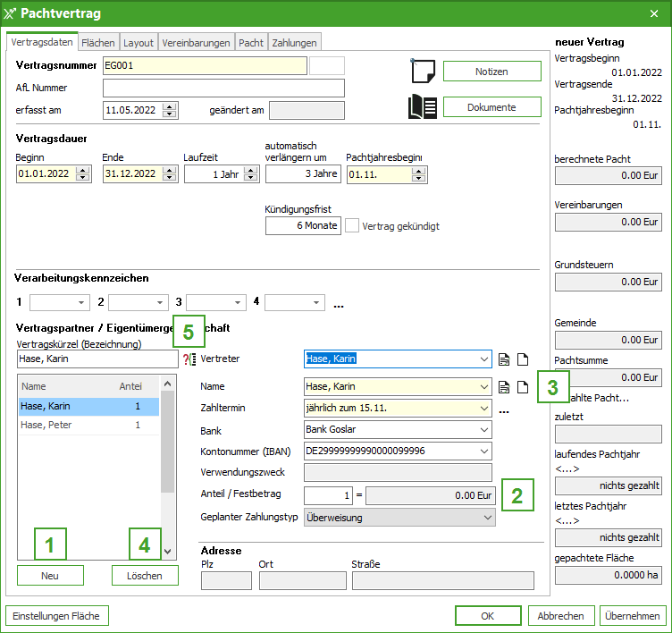672x633 pixels.
Task: Click the blank page icon in Name row
Action: click(x=524, y=387)
